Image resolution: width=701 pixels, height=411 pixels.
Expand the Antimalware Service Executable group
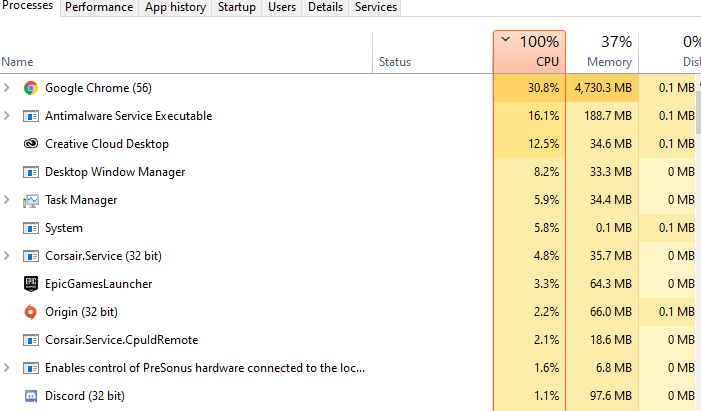pos(7,116)
